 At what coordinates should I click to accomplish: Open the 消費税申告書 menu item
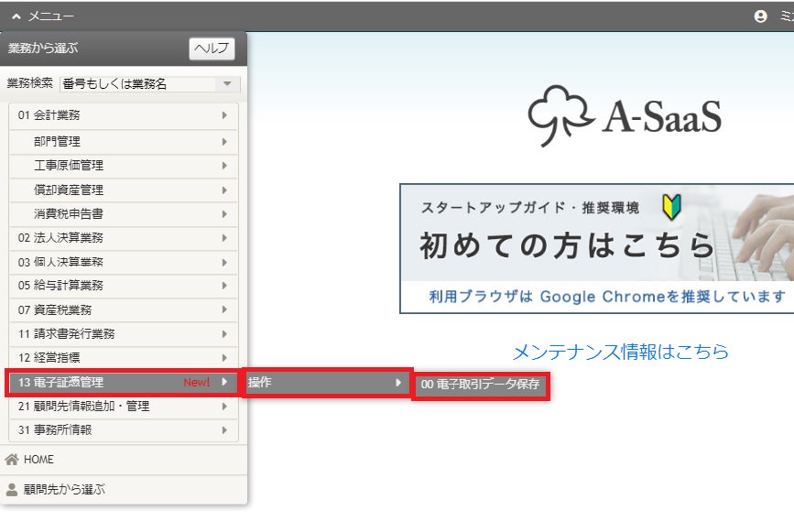tap(124, 214)
